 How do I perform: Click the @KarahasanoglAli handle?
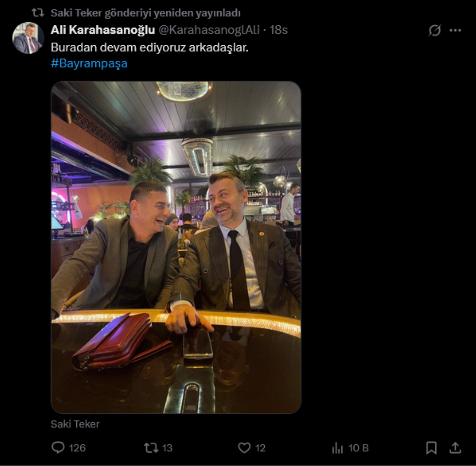[209, 30]
